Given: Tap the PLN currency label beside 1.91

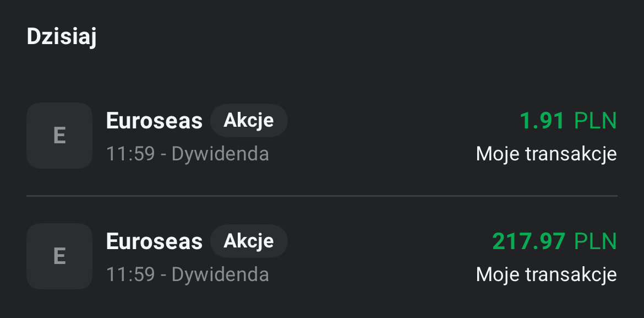Looking at the screenshot, I should [x=596, y=121].
